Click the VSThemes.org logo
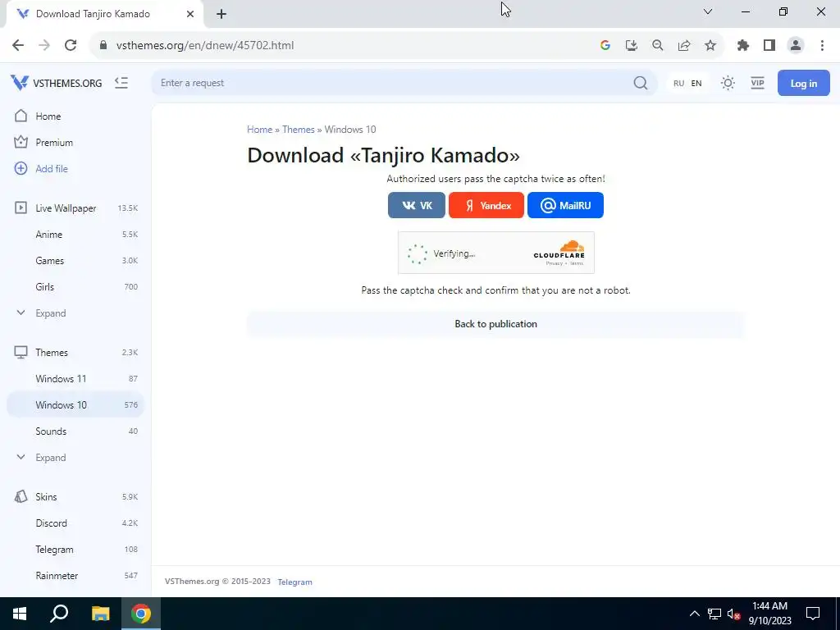Screen dimensions: 840x630 click(57, 83)
